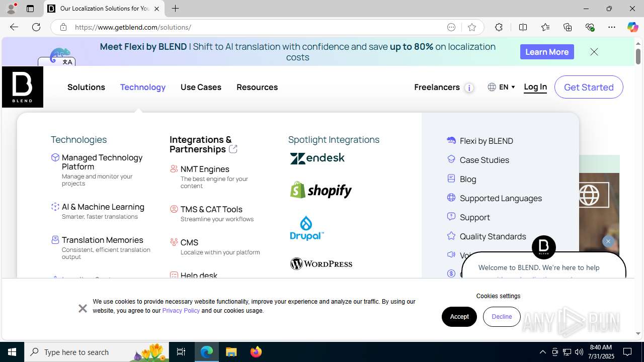Go back in browser history
The height and width of the screenshot is (362, 644).
(x=14, y=27)
